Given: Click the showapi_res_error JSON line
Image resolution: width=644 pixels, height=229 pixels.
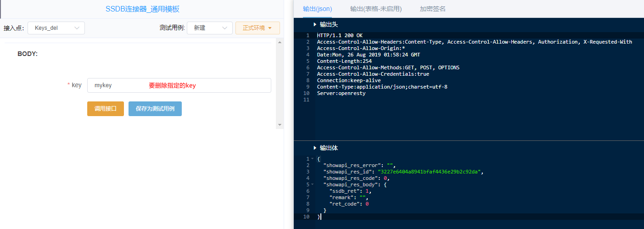Looking at the screenshot, I should [x=359, y=165].
